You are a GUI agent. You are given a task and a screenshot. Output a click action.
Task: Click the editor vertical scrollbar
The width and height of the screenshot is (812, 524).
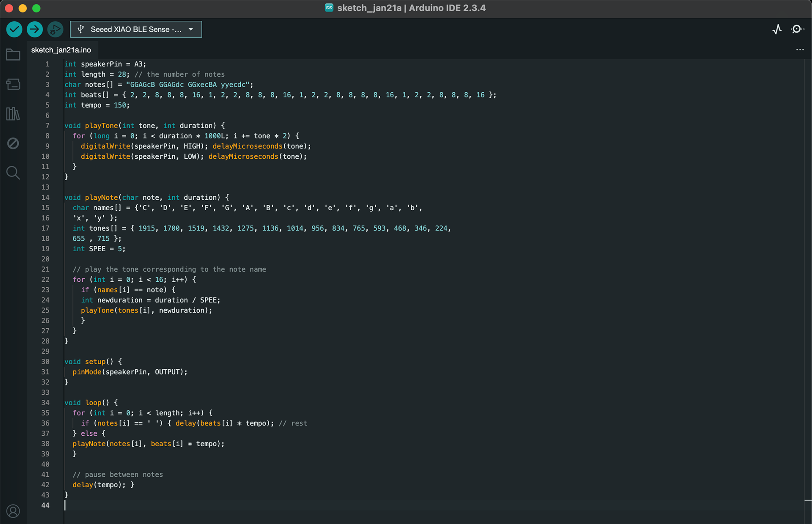tap(808, 272)
